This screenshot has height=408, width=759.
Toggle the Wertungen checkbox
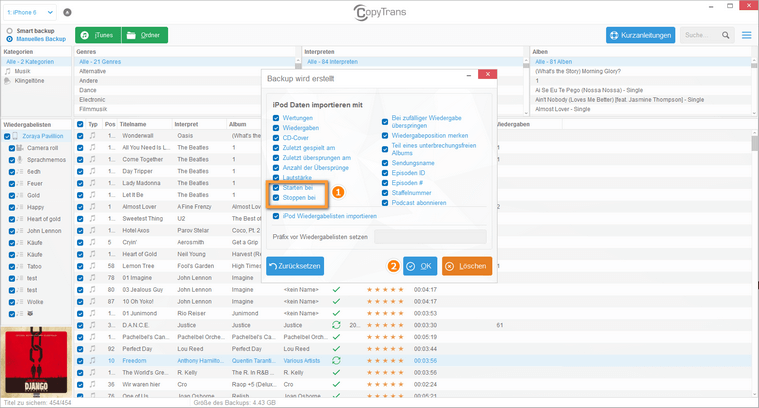(276, 118)
